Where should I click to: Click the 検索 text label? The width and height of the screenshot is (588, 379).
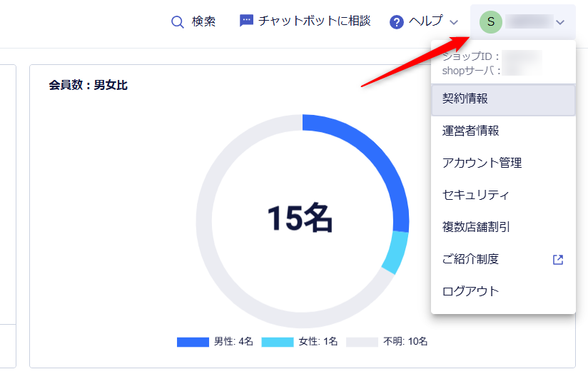point(203,22)
